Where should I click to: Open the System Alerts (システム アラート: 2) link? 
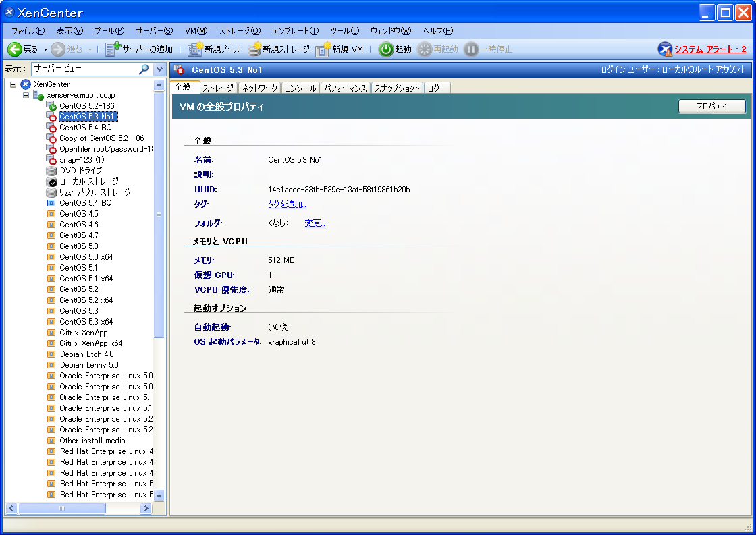point(709,49)
